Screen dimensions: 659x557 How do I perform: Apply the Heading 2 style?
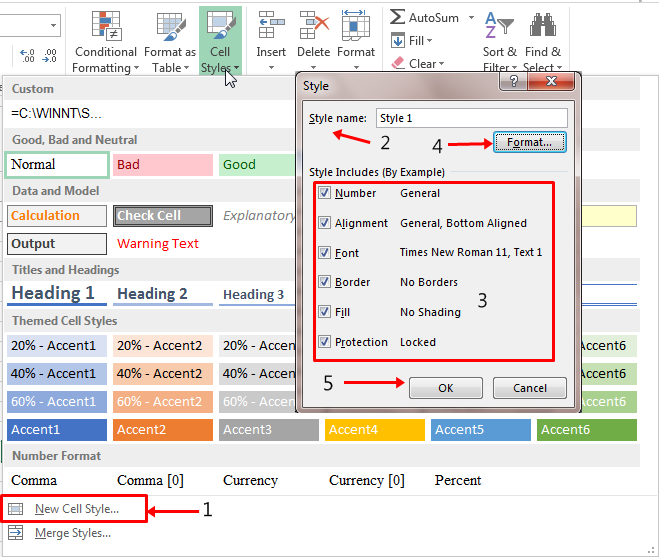tap(163, 294)
